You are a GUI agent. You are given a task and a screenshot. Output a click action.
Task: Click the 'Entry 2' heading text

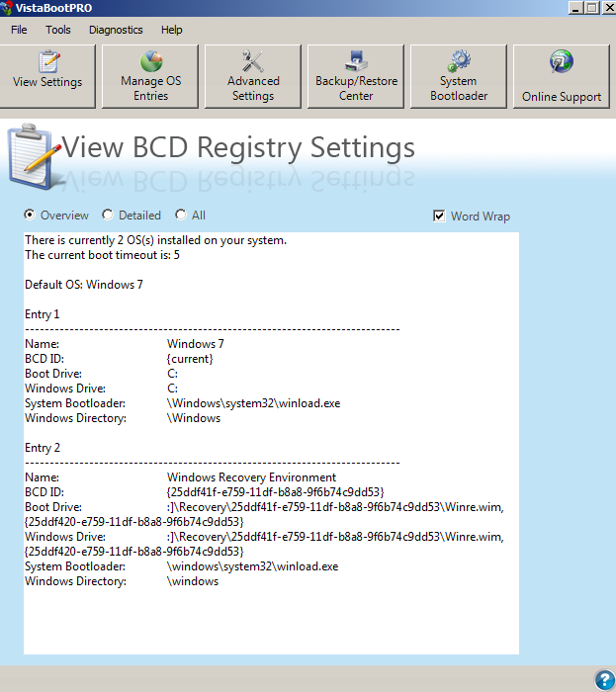43,448
